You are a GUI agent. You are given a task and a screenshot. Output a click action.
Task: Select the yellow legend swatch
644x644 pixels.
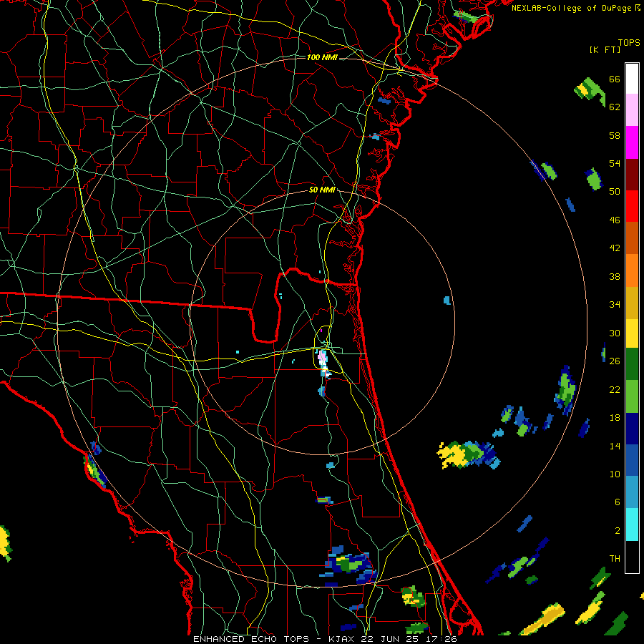click(x=632, y=333)
